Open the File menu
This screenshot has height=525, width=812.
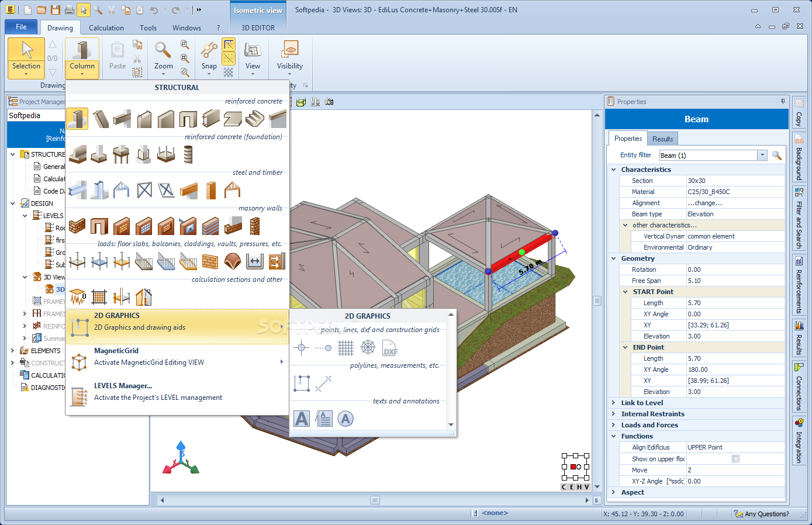pos(21,27)
